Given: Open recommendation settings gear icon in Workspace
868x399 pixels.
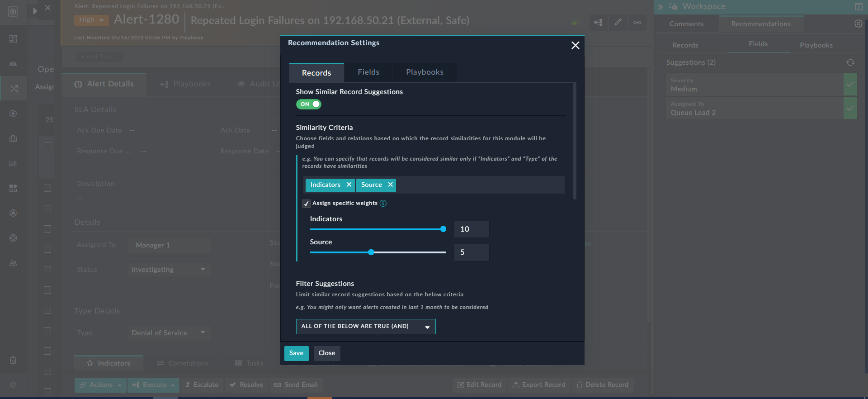Looking at the screenshot, I should [x=858, y=24].
